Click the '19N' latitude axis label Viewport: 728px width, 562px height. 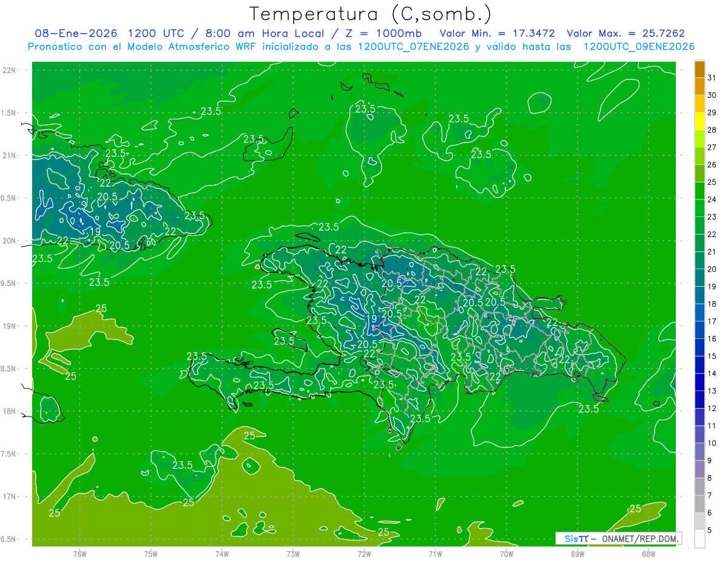9,326
